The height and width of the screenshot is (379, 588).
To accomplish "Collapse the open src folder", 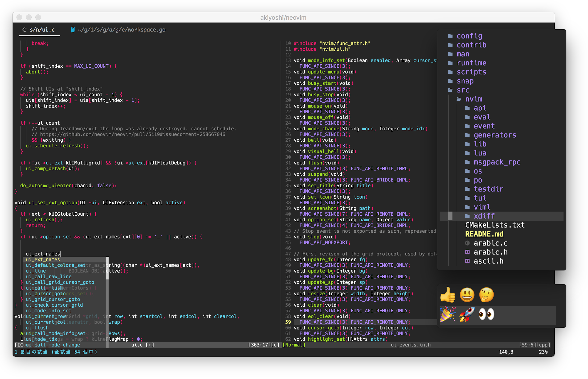I will tap(451, 90).
